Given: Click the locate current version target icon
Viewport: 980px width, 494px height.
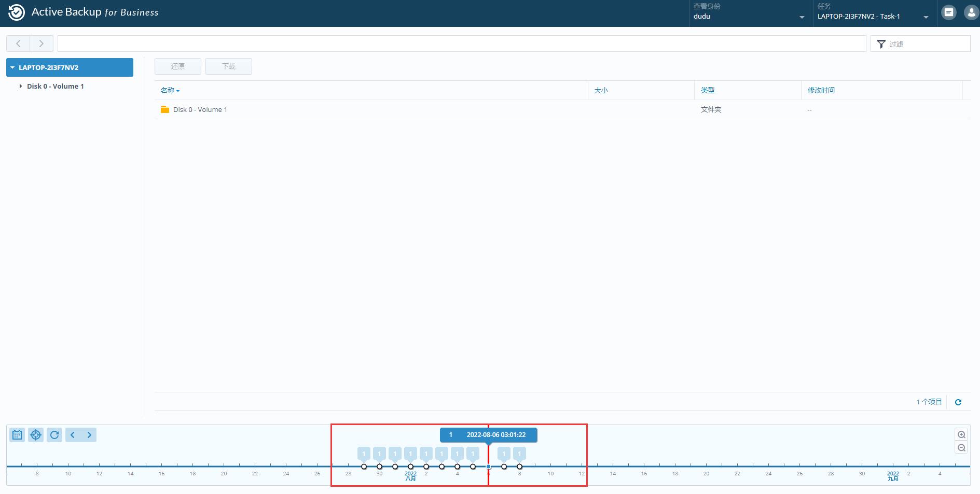Looking at the screenshot, I should point(36,435).
